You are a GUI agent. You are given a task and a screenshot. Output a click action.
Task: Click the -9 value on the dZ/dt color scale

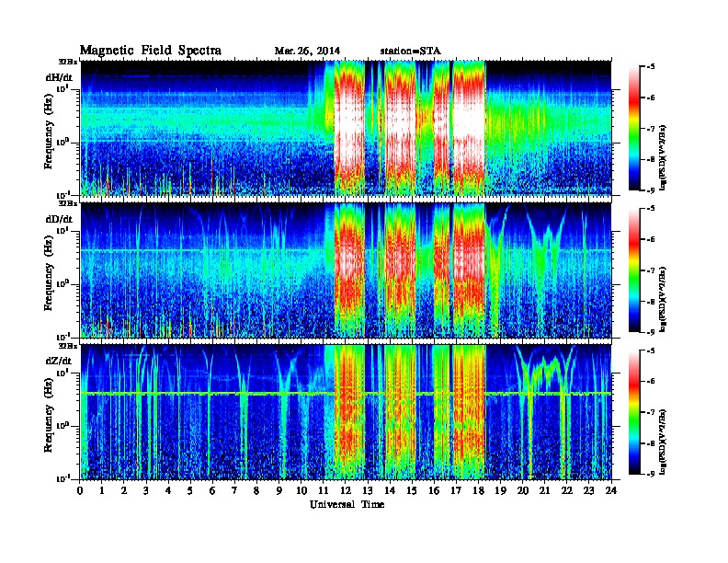653,474
